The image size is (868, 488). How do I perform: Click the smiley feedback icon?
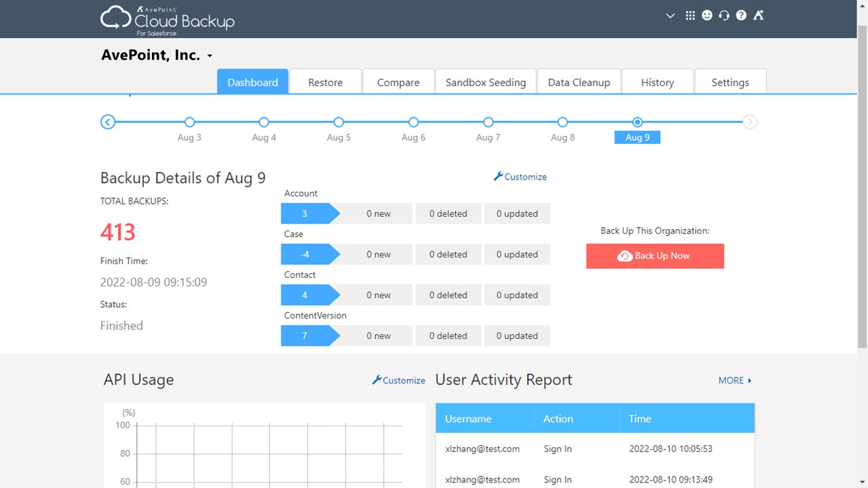(x=707, y=16)
